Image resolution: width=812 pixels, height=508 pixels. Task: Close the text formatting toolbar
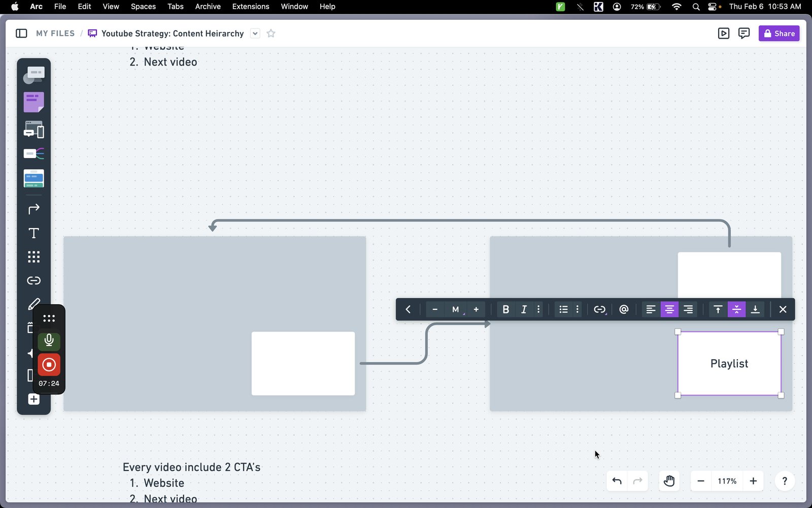tap(783, 309)
